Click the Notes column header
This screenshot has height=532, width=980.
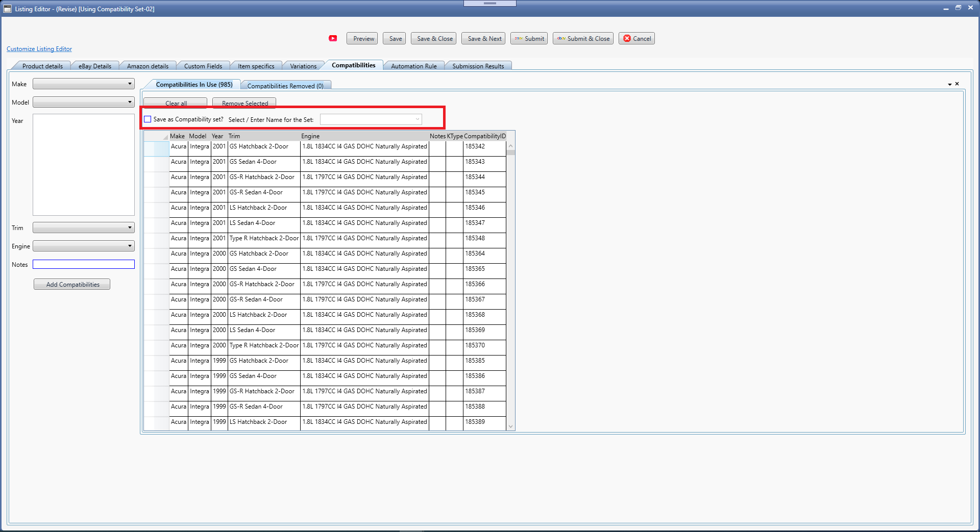(437, 136)
